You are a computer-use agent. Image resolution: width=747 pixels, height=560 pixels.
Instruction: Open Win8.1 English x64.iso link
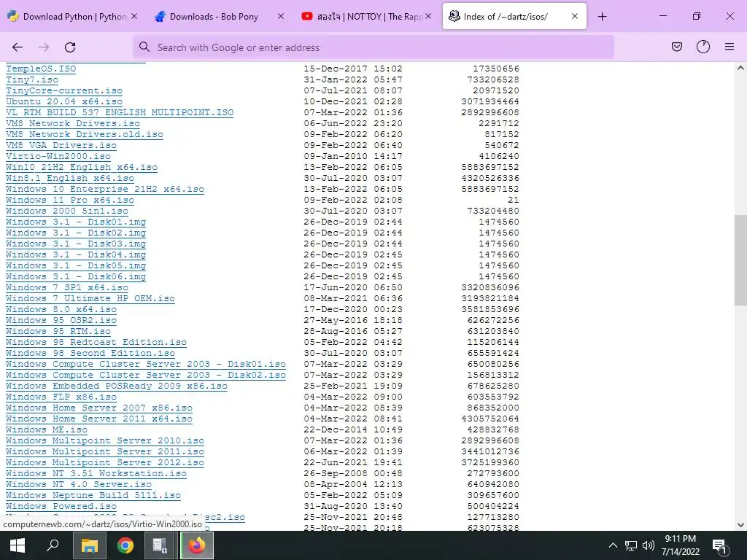[70, 178]
